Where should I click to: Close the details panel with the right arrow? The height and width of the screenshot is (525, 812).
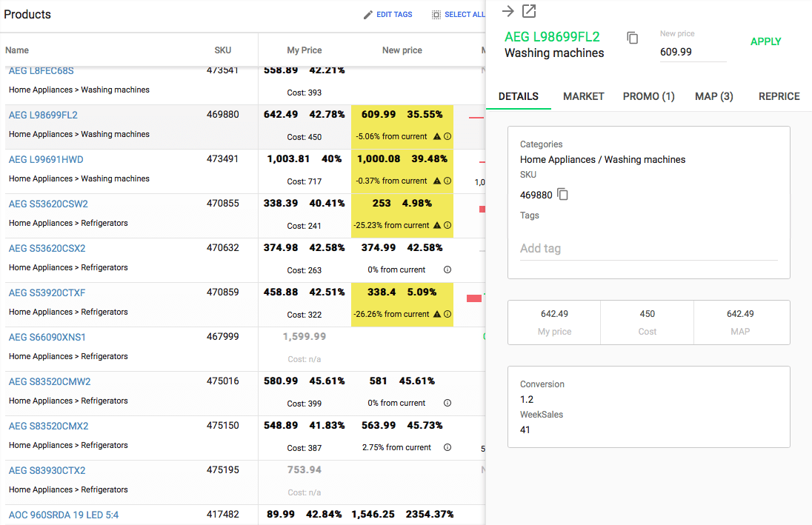tap(508, 11)
